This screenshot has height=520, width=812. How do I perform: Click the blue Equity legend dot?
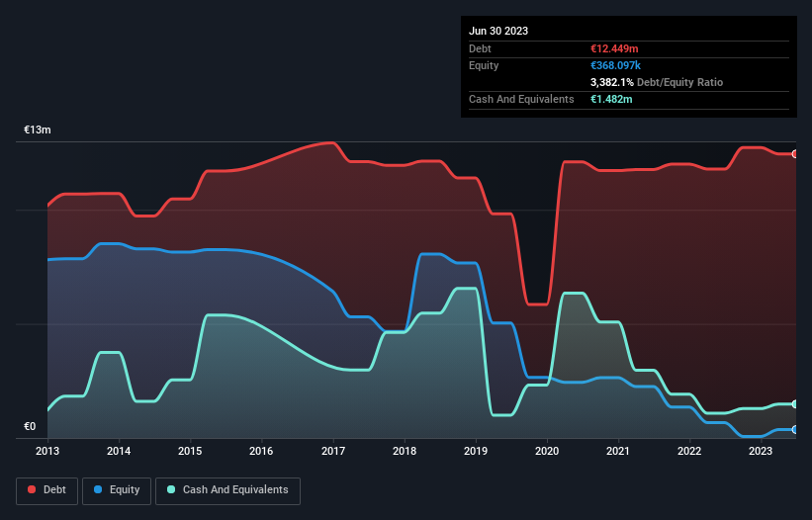pos(98,489)
